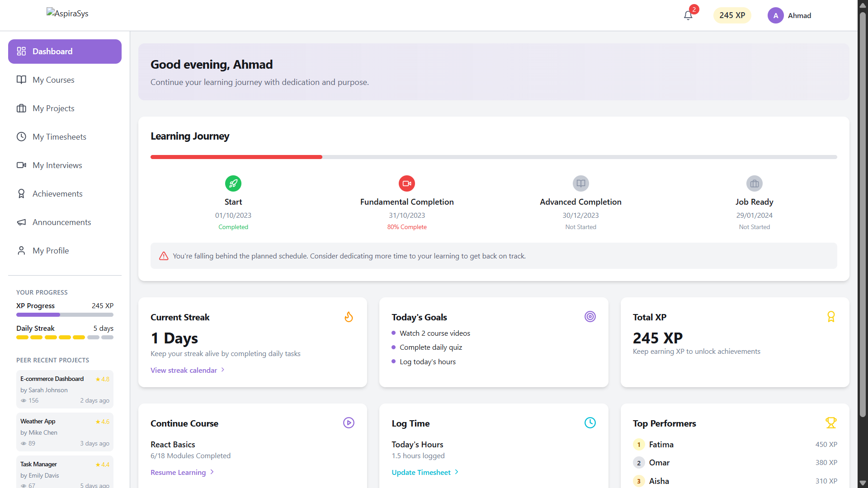Click the 245 XP badge in the header
Viewport: 868px width, 488px height.
click(732, 15)
